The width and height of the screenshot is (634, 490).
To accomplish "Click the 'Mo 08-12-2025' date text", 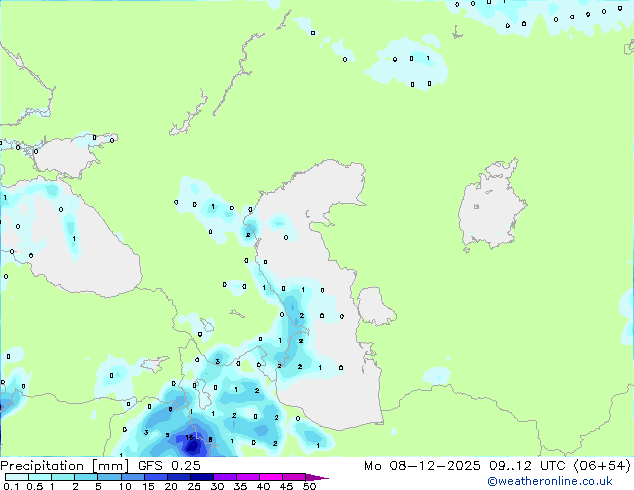I will [x=422, y=466].
